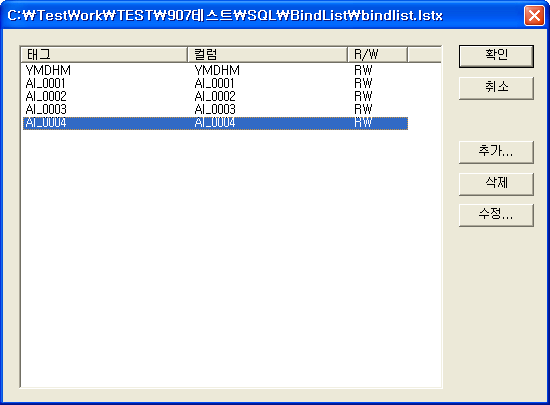
Task: Click the AI_0002 entry in 컬럼 column
Action: tap(215, 96)
